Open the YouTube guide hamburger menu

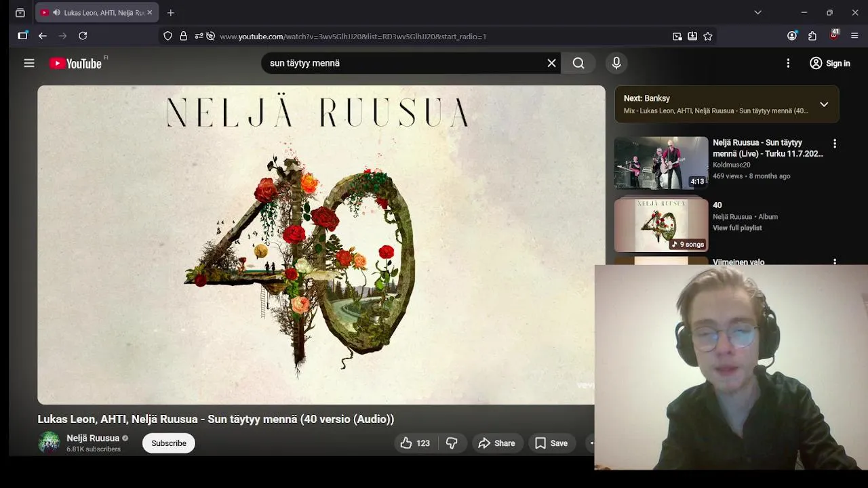point(28,63)
